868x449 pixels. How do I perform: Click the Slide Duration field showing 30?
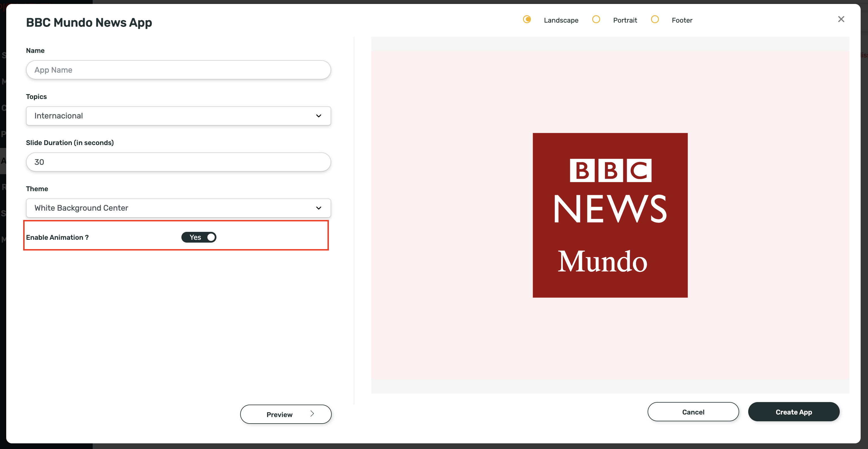[178, 162]
